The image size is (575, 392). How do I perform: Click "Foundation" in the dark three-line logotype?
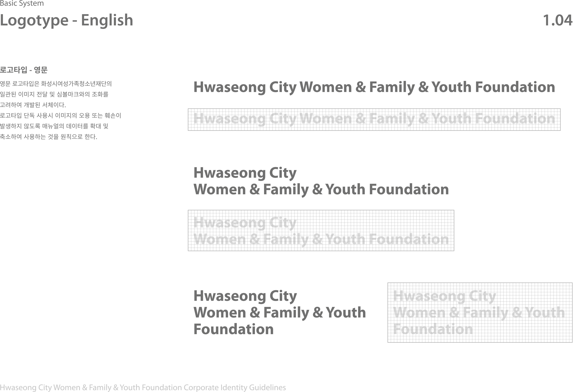(x=234, y=329)
